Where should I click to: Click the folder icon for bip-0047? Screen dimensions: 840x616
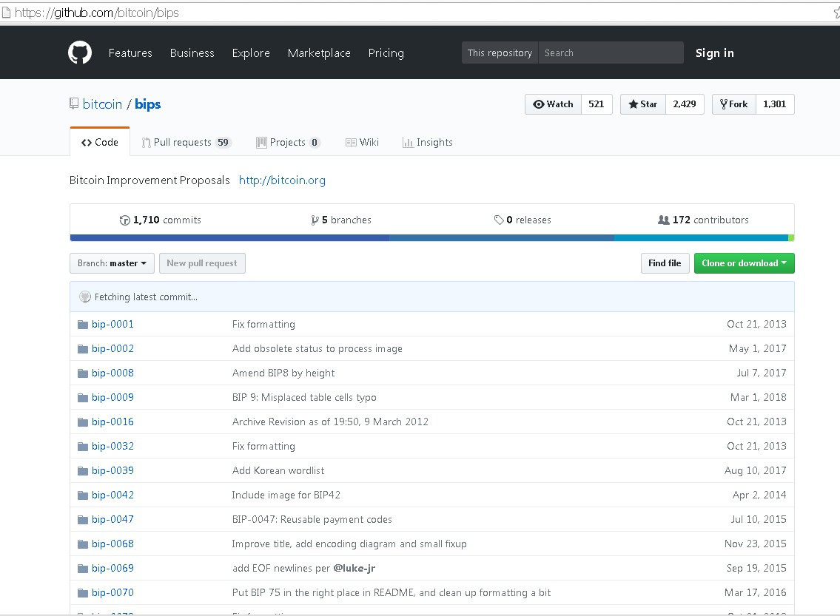click(x=82, y=520)
